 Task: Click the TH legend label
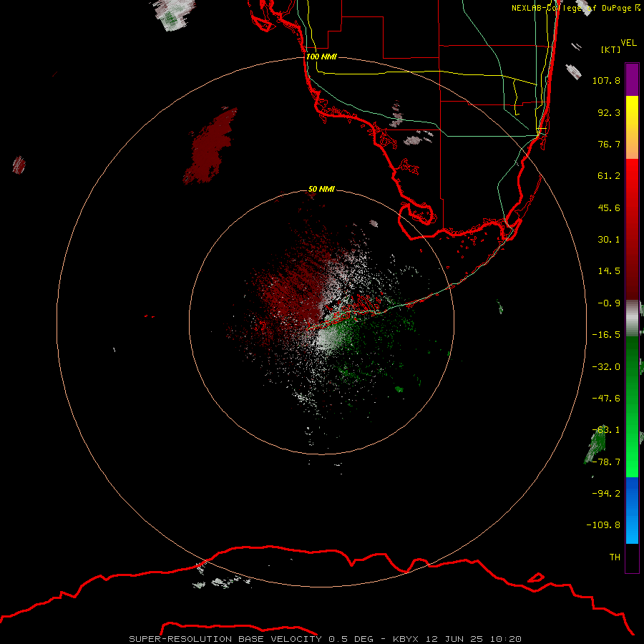coord(615,557)
